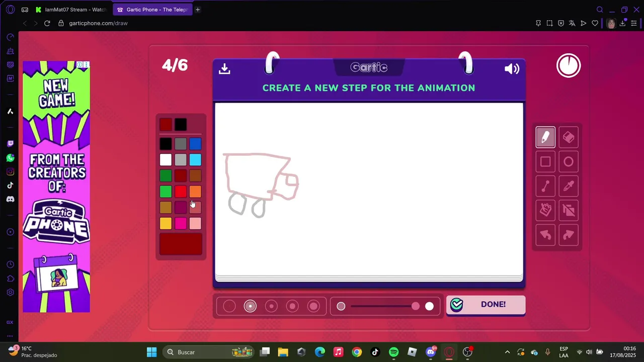The image size is (644, 362).
Task: Open a new browser tab
Action: pos(198,10)
